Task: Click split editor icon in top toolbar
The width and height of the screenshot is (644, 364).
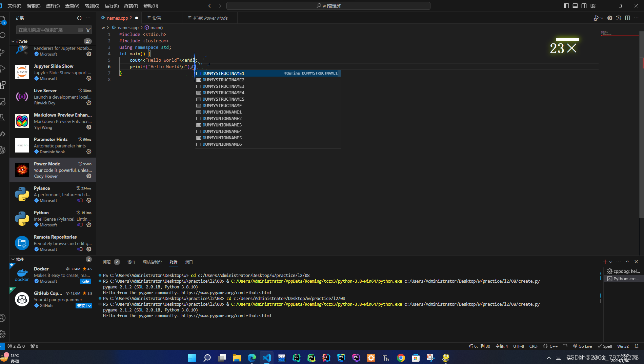Action: (627, 18)
